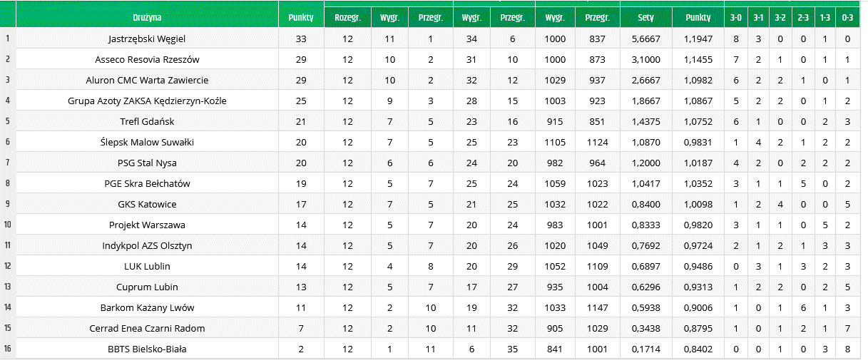Select GKS Katowice team name
Image resolution: width=868 pixels, height=363 pixels.
coord(147,205)
